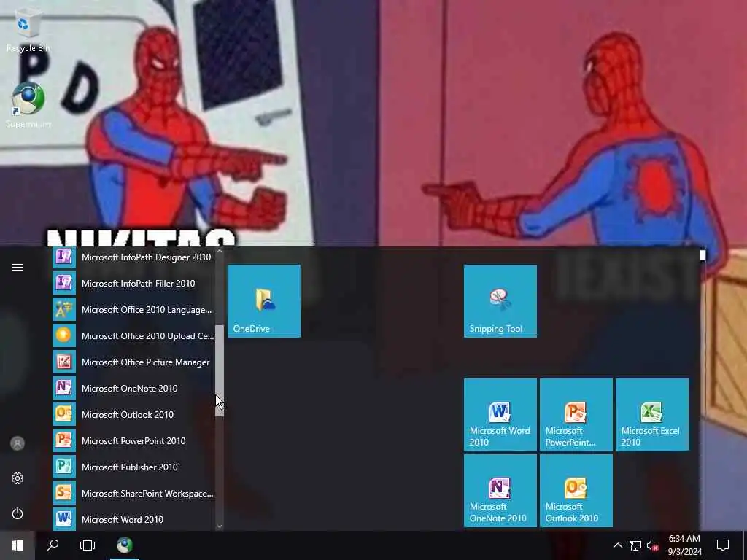Open the network tray icon

(x=635, y=545)
